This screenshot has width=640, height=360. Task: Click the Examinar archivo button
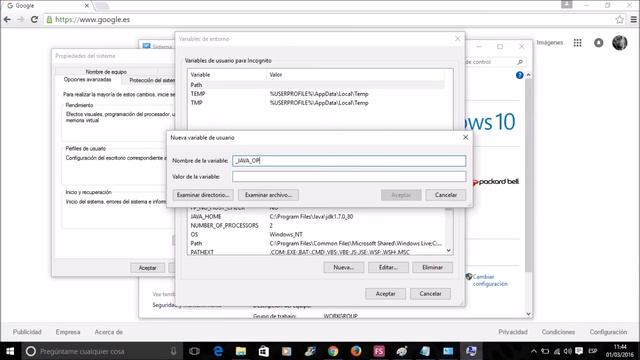point(268,195)
